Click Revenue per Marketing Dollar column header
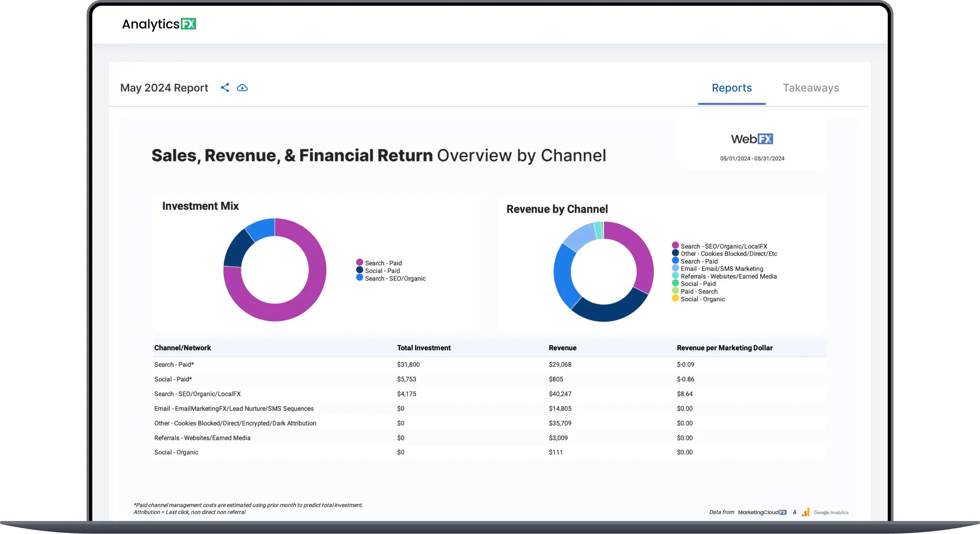This screenshot has width=980, height=534. pos(724,348)
